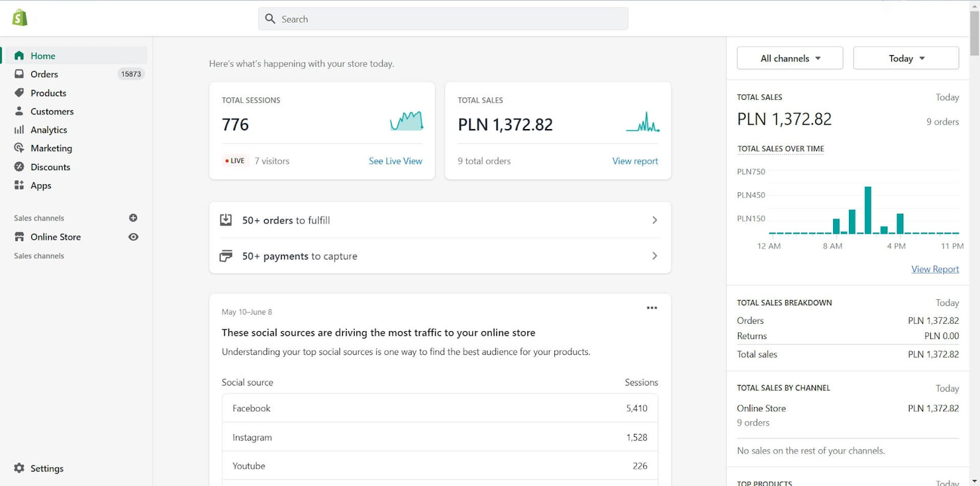Viewport: 980px width, 486px height.
Task: Click the Marketing target icon
Action: point(19,148)
